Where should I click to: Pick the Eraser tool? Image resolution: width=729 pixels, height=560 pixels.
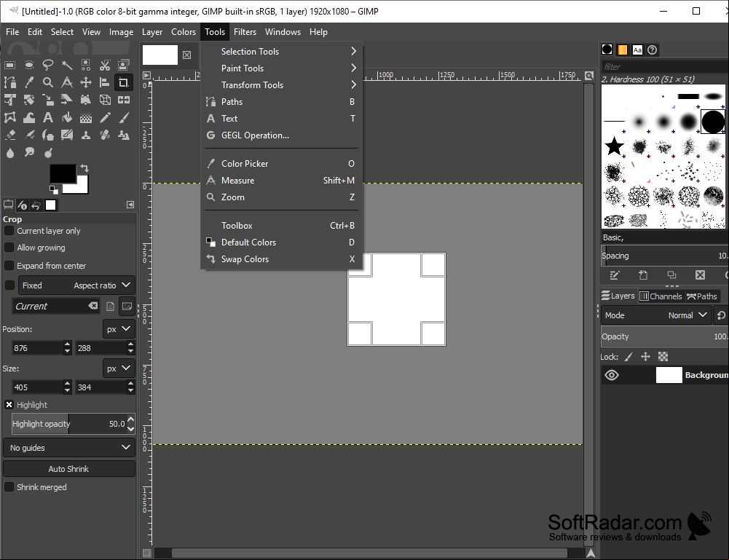pyautogui.click(x=9, y=135)
